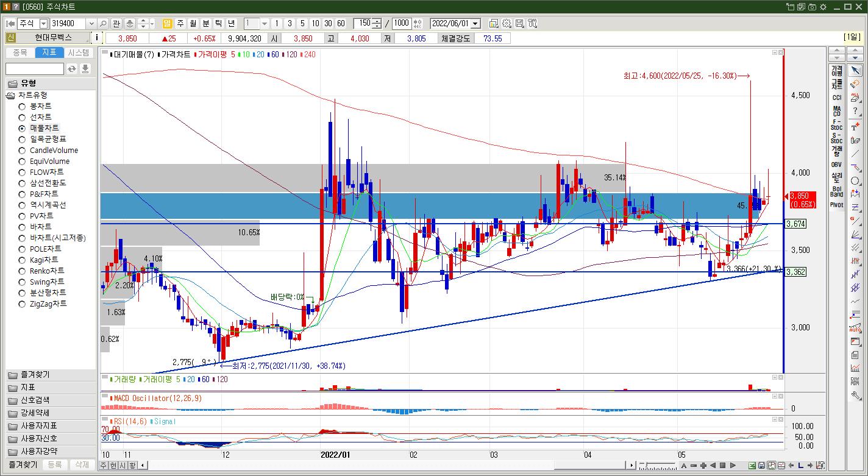Click the 30 interval button
This screenshot has height=476, width=868.
click(328, 23)
